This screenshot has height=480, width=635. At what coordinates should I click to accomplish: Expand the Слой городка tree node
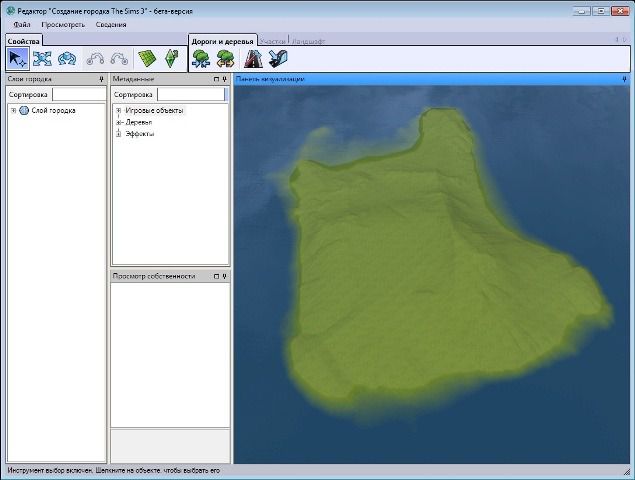(x=13, y=110)
